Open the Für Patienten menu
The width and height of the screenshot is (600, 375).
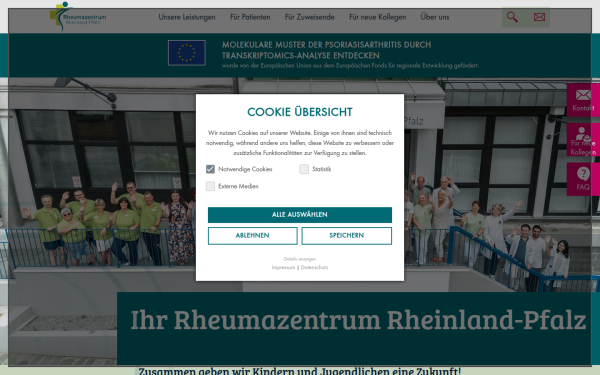tap(250, 17)
